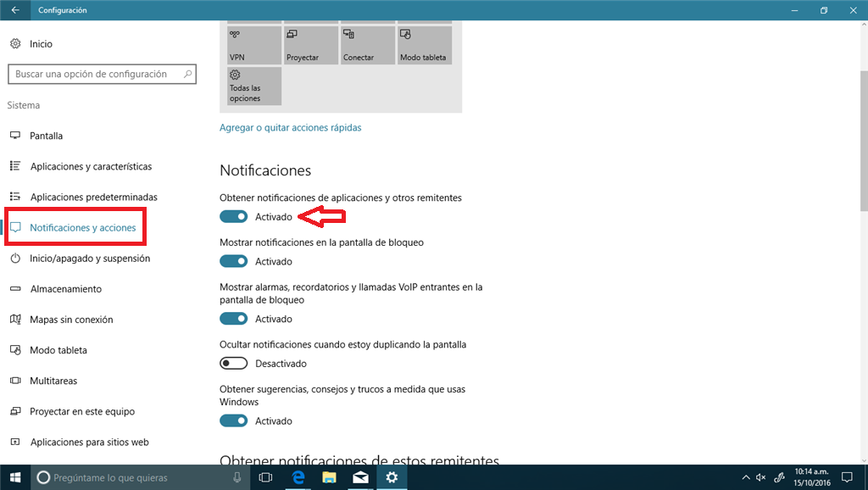Toggle tips and suggestions for Windows switch
The height and width of the screenshot is (490, 868).
(x=234, y=420)
